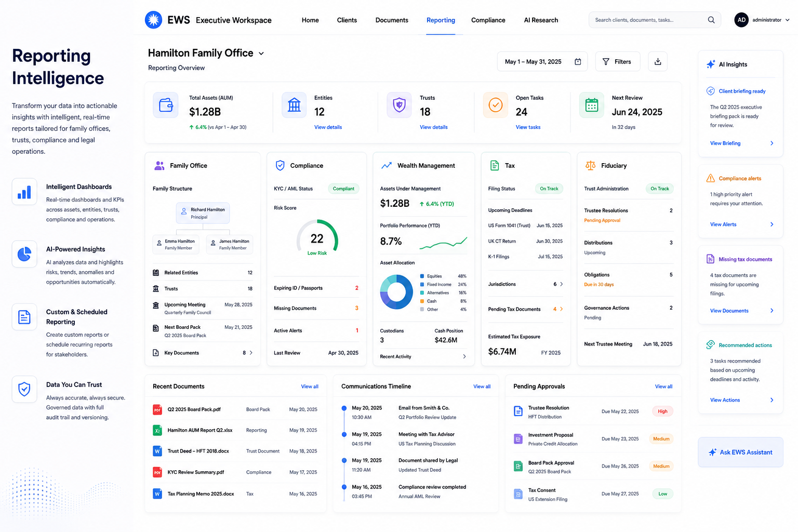Click the AI-Powered Insights pie chart icon
The width and height of the screenshot is (798, 532).
click(24, 254)
